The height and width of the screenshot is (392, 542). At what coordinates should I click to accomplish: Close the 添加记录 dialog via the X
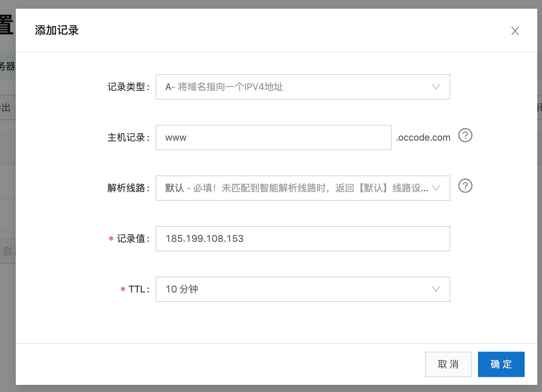pyautogui.click(x=515, y=31)
